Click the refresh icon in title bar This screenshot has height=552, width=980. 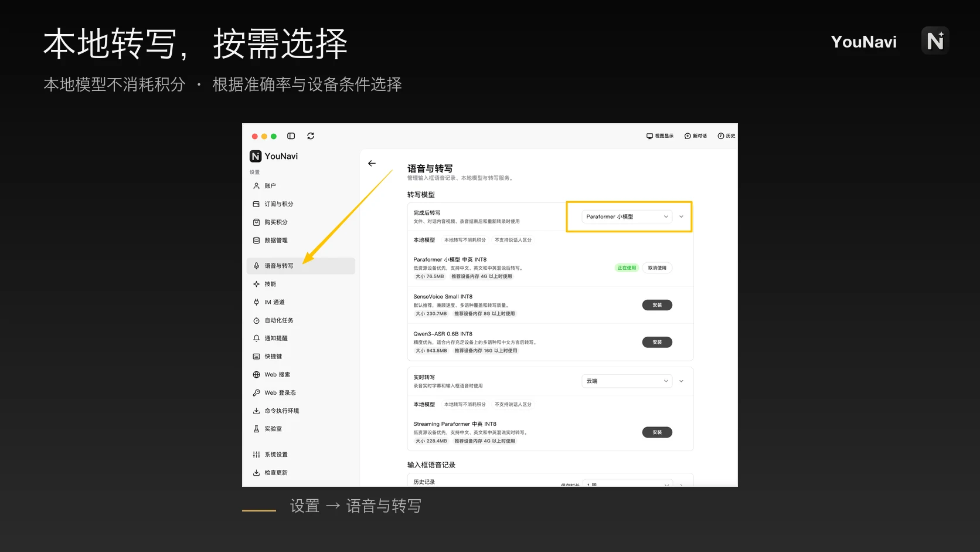tap(311, 136)
